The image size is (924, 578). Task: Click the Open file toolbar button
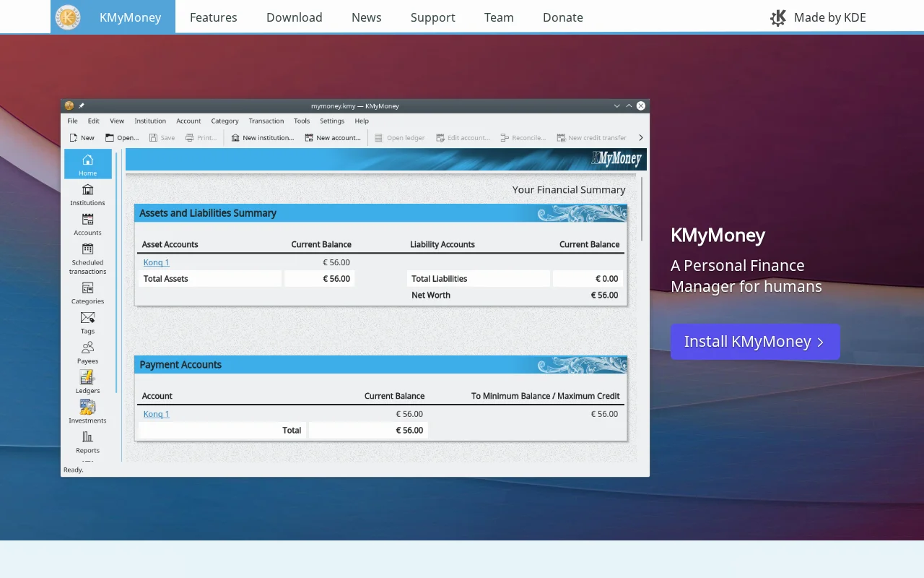pos(122,137)
